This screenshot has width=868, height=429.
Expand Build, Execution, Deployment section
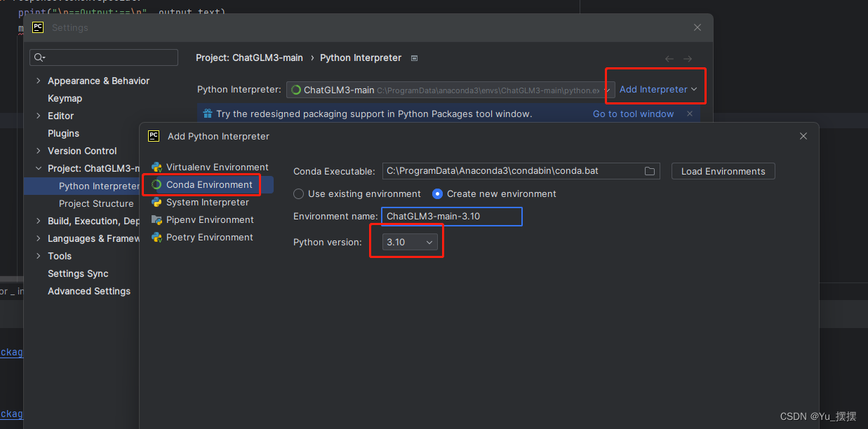(38, 221)
